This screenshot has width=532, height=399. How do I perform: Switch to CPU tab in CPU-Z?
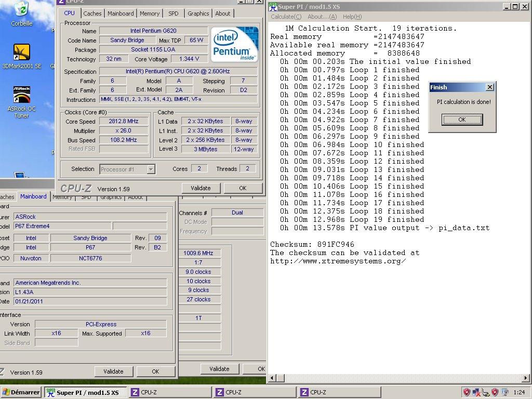pyautogui.click(x=69, y=13)
